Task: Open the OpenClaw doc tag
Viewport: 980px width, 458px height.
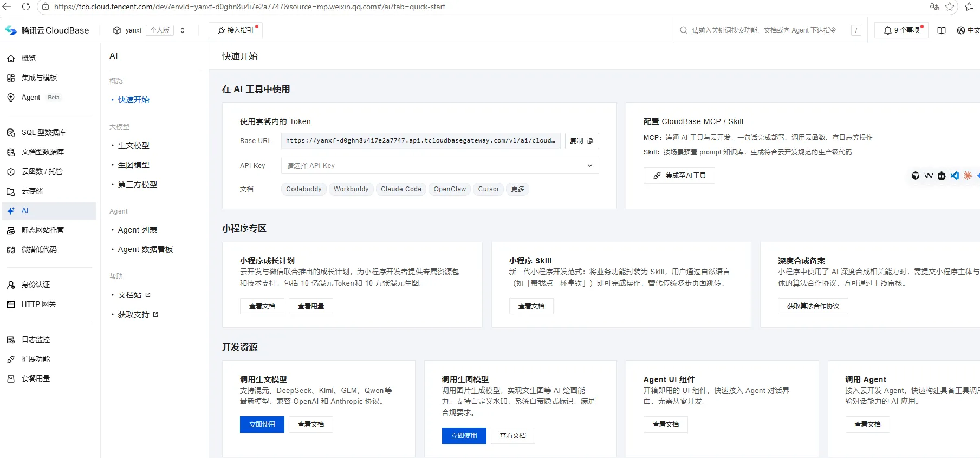Action: [450, 189]
